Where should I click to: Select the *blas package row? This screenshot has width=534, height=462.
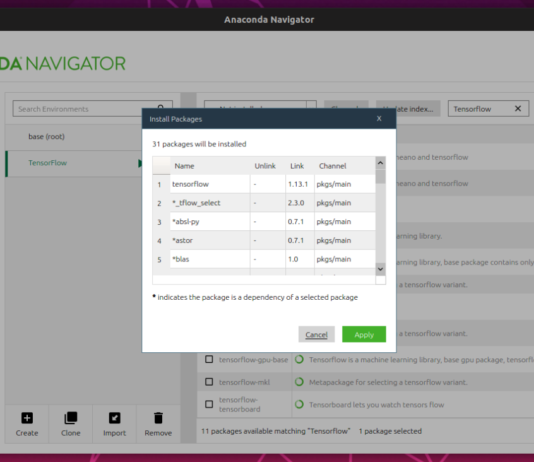tap(264, 259)
